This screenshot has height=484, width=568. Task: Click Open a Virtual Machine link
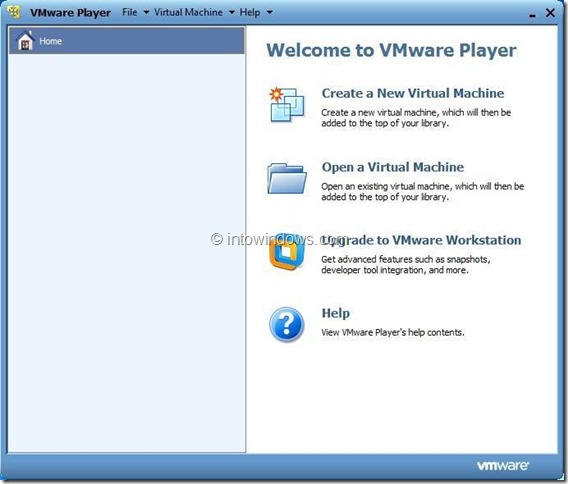[x=393, y=167]
